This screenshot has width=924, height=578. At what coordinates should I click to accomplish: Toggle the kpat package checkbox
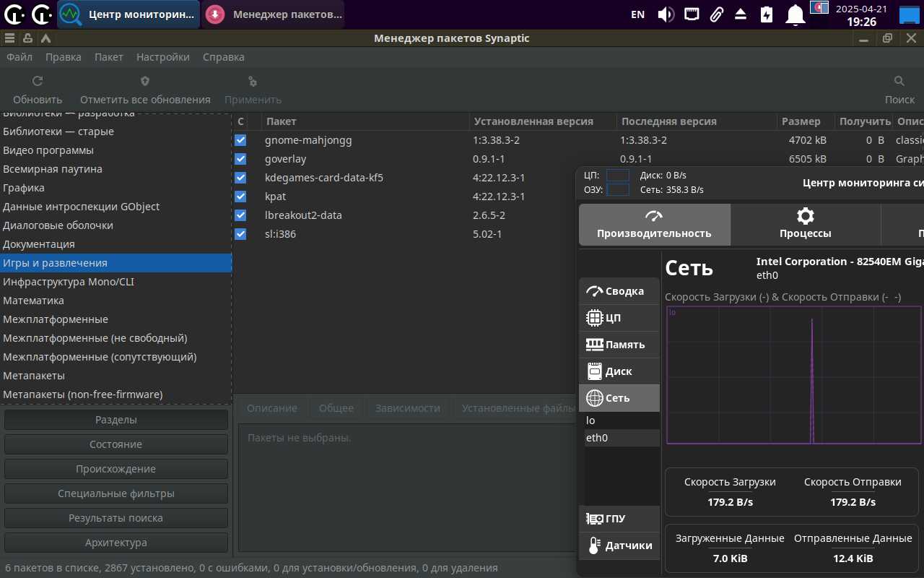click(x=240, y=197)
